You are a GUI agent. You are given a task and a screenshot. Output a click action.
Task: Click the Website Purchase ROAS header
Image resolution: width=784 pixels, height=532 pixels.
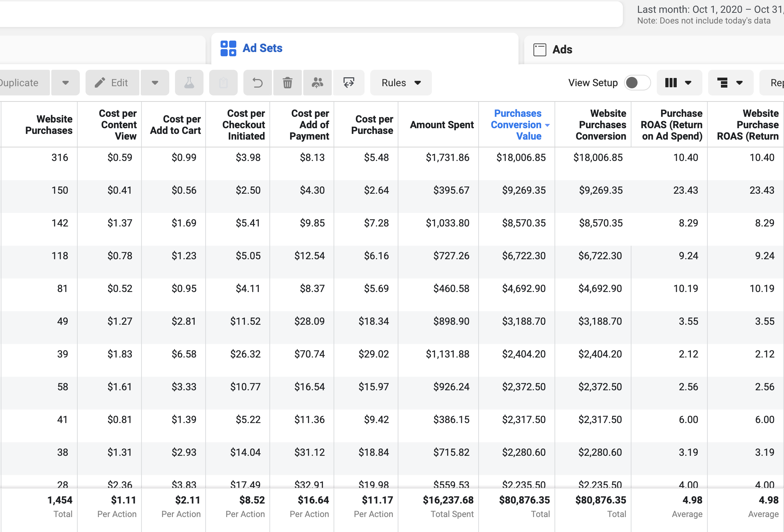click(746, 125)
